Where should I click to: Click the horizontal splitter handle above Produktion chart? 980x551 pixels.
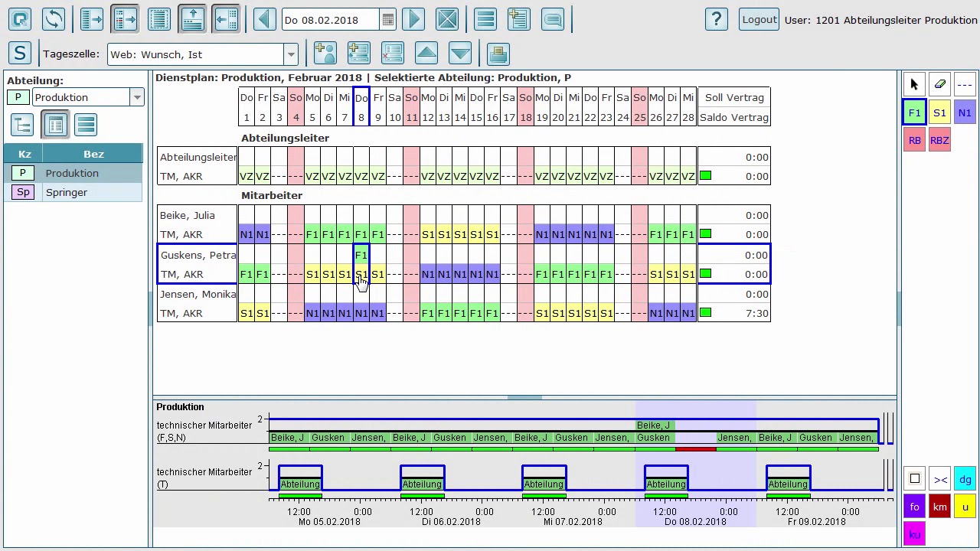pos(525,397)
